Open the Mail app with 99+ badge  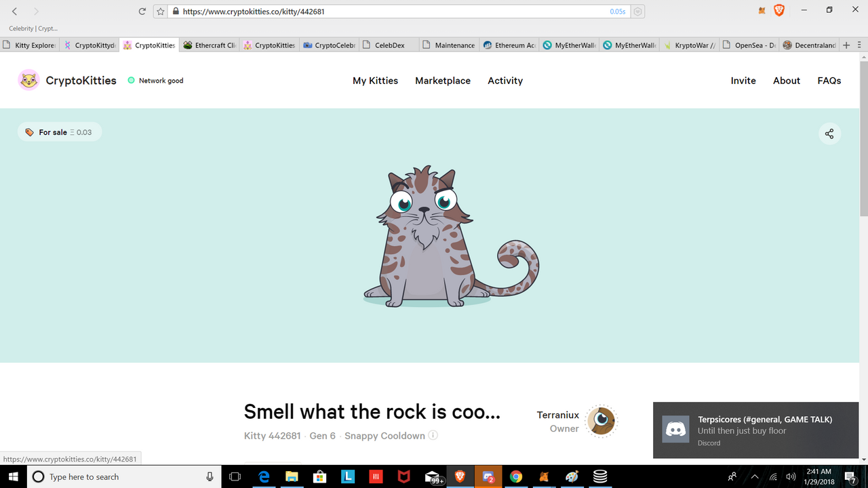tap(433, 476)
